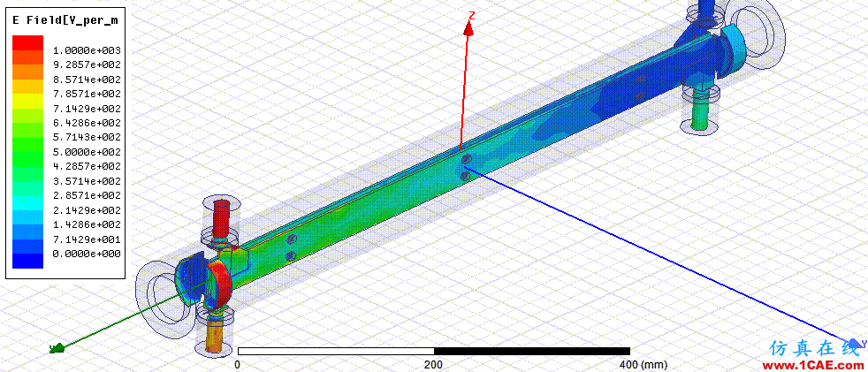Select legend value 1.0000e+003
868x372 pixels.
(x=86, y=49)
